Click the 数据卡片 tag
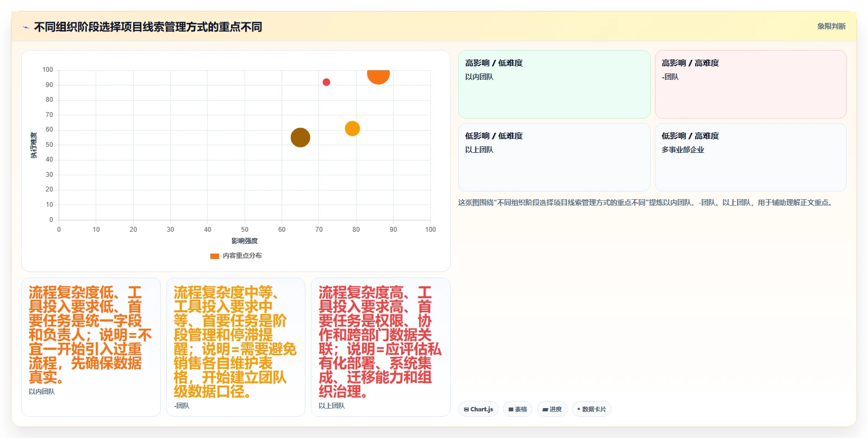The width and height of the screenshot is (868, 438). tap(591, 409)
